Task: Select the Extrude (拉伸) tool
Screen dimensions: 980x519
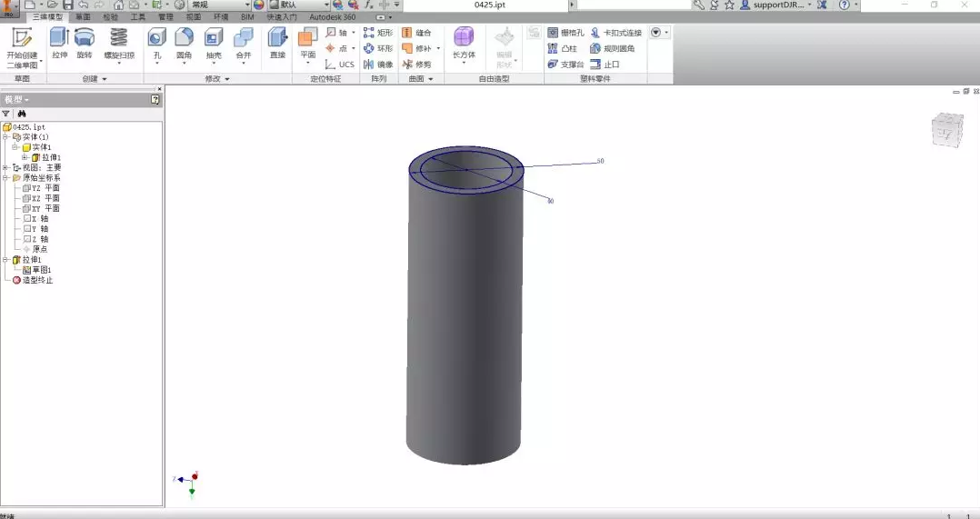Action: pyautogui.click(x=59, y=44)
